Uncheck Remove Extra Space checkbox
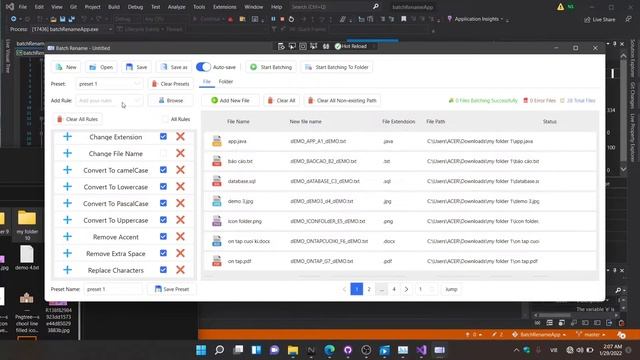Viewport: 640px width, 360px height. (x=163, y=253)
